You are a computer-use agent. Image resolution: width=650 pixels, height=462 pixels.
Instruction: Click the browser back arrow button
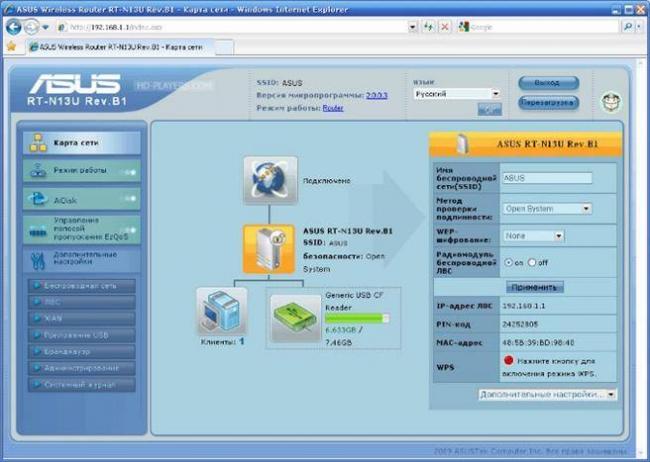[14, 27]
